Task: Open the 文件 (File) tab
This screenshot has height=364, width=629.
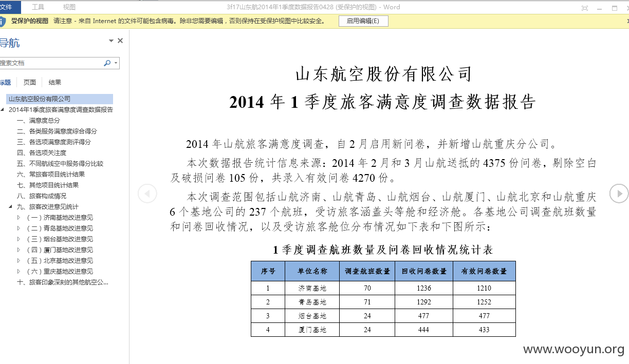Action: tap(8, 7)
